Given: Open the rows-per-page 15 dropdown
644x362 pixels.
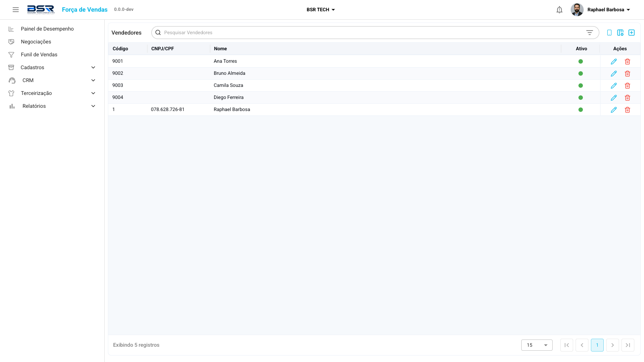Looking at the screenshot, I should [x=537, y=345].
